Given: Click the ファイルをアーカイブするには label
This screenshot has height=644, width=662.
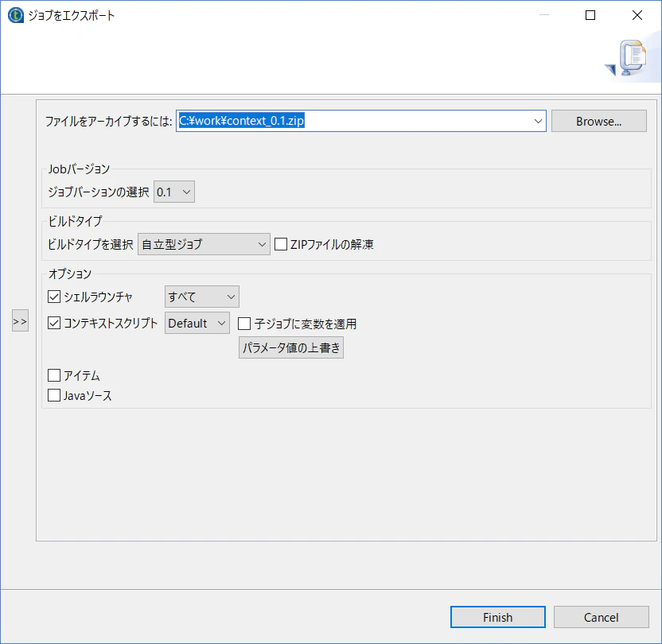Looking at the screenshot, I should coord(108,122).
